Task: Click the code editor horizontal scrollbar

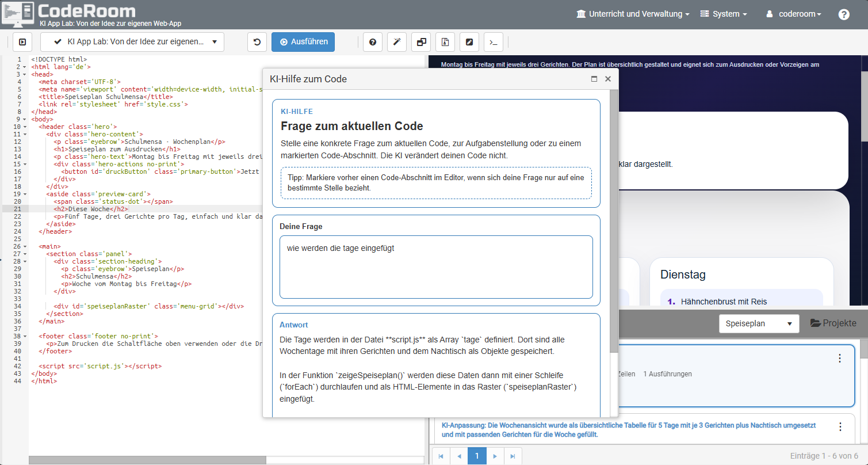Action: click(147, 460)
